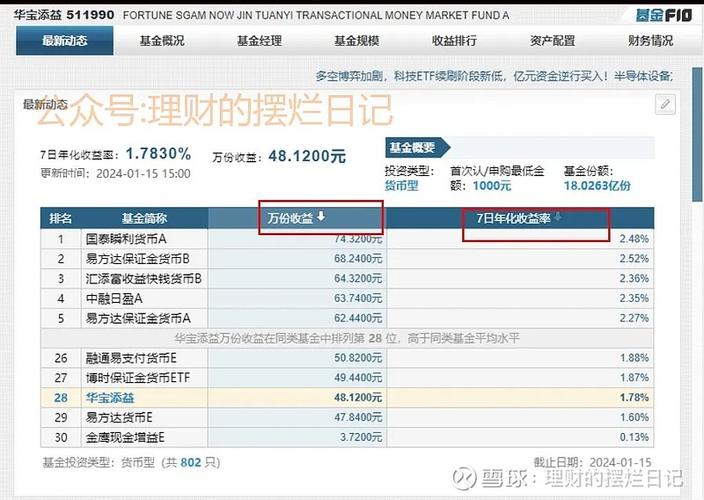
Task: Click the 1000元 minimum purchase value
Action: pos(492,186)
